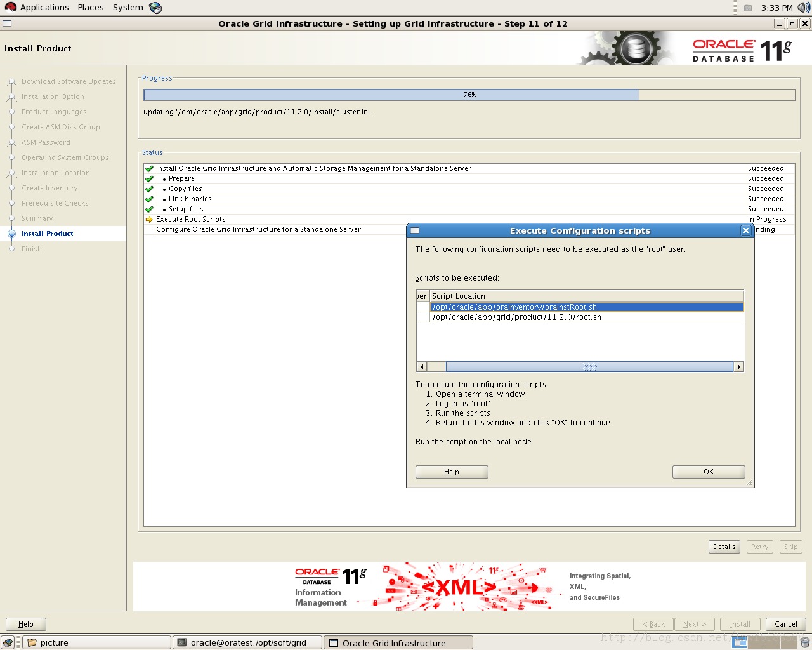The height and width of the screenshot is (650, 812).
Task: Click green check icon beside Setup files
Action: pyautogui.click(x=150, y=209)
